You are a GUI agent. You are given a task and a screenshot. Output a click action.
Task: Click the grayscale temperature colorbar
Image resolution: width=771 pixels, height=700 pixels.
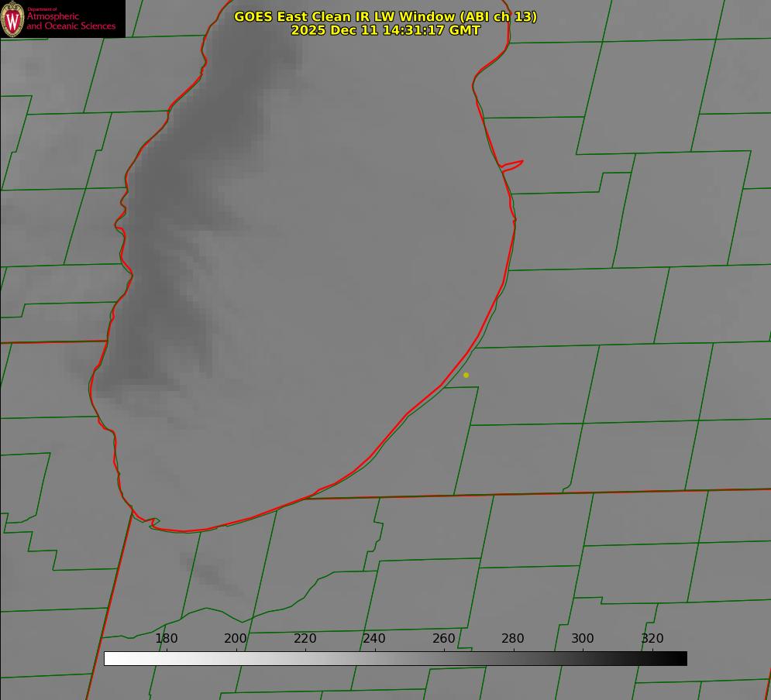[x=395, y=658]
